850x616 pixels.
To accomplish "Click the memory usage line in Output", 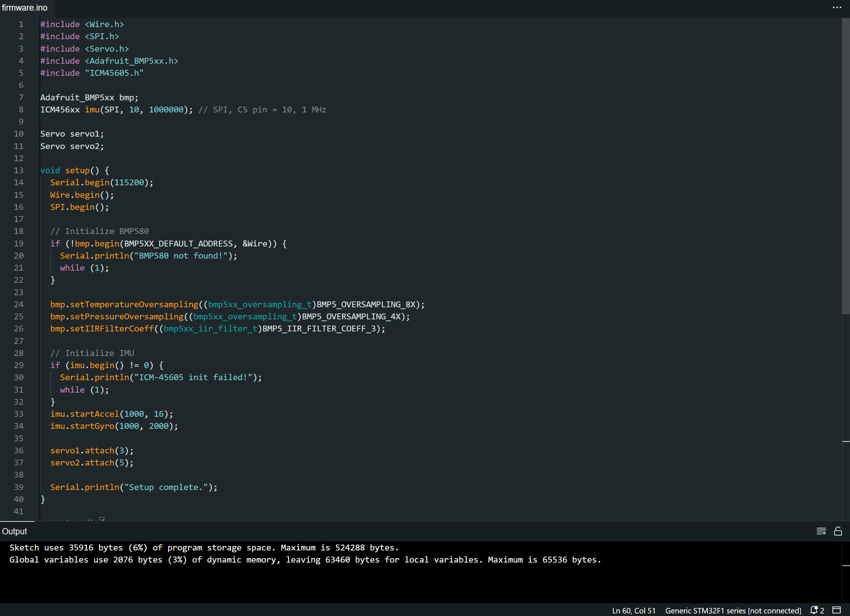I will tap(305, 560).
